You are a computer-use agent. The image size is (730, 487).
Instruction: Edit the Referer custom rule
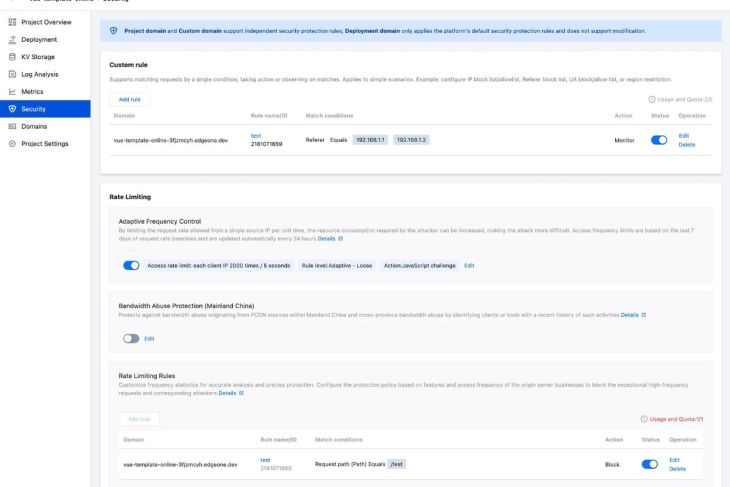coord(685,136)
